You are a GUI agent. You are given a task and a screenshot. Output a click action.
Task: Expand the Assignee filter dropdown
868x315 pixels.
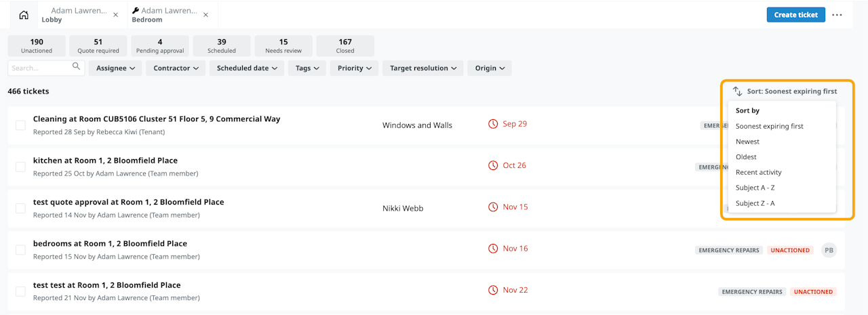115,68
